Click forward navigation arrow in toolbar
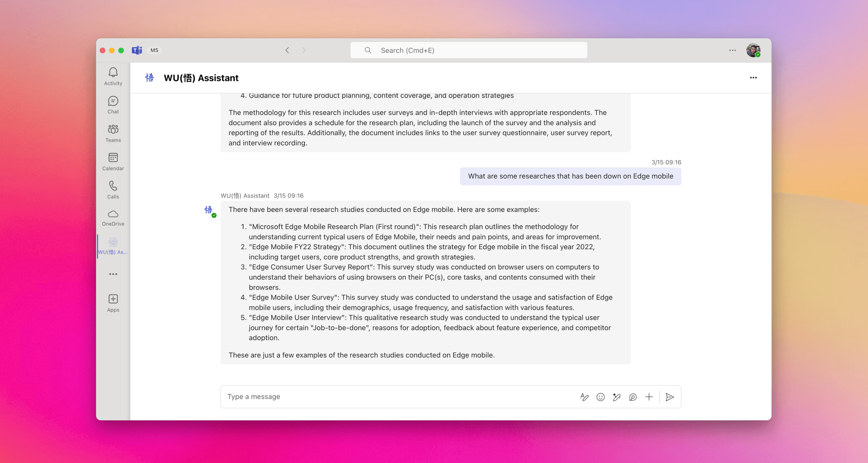The image size is (868, 463). click(303, 50)
